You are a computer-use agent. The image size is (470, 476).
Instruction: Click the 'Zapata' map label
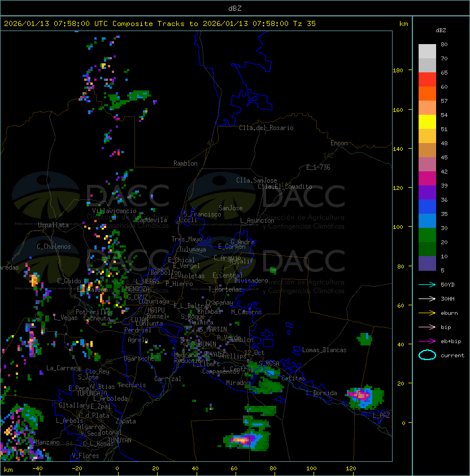pyautogui.click(x=125, y=421)
